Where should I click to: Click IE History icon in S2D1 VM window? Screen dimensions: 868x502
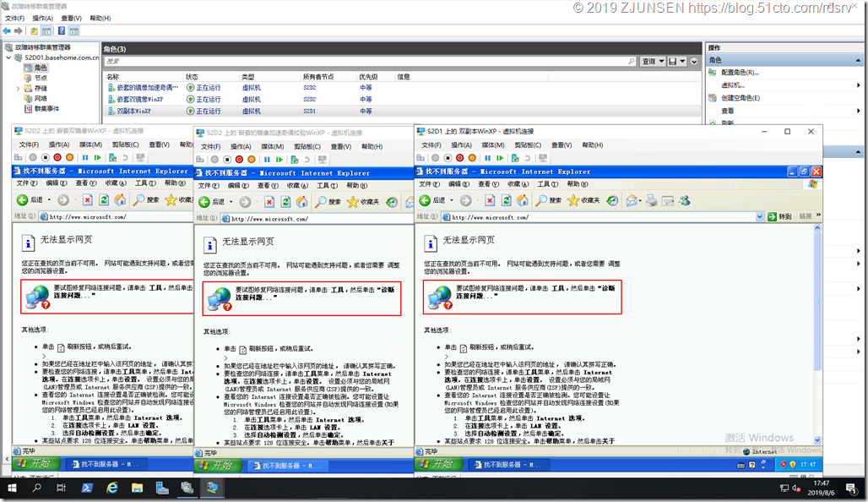pyautogui.click(x=611, y=200)
